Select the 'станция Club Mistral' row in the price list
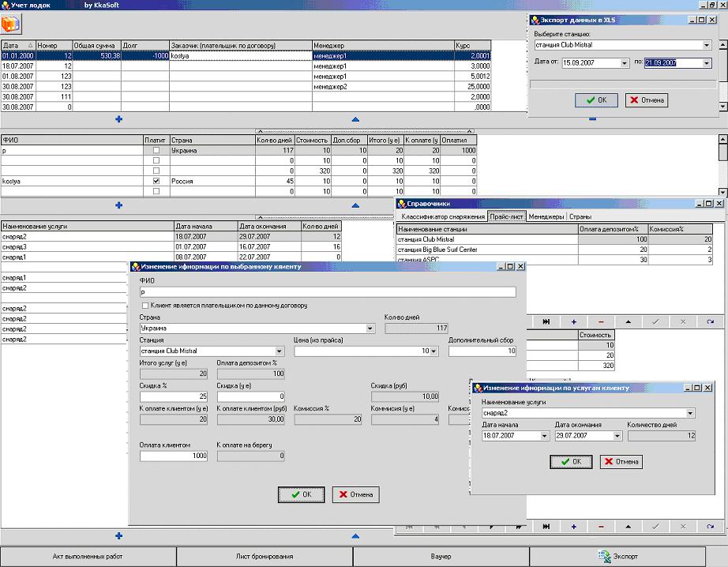728x567 pixels. [555, 239]
